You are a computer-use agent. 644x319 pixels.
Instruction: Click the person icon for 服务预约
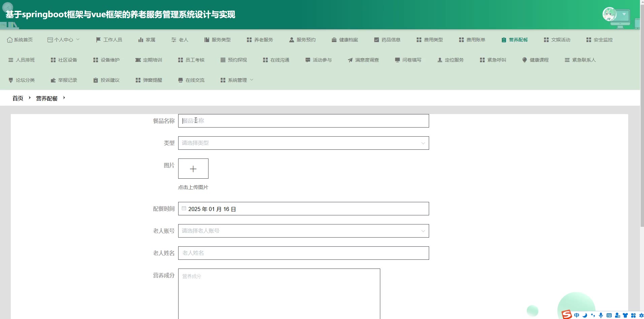pyautogui.click(x=292, y=40)
